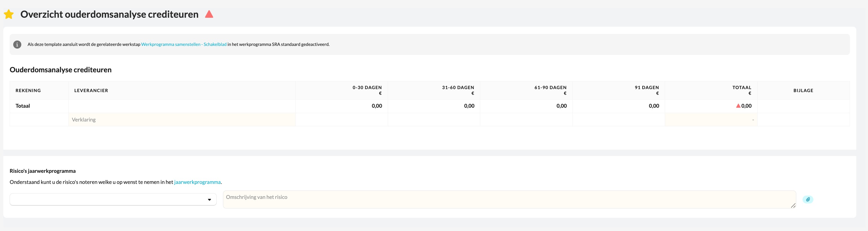Select the Rekening column header

(x=28, y=91)
